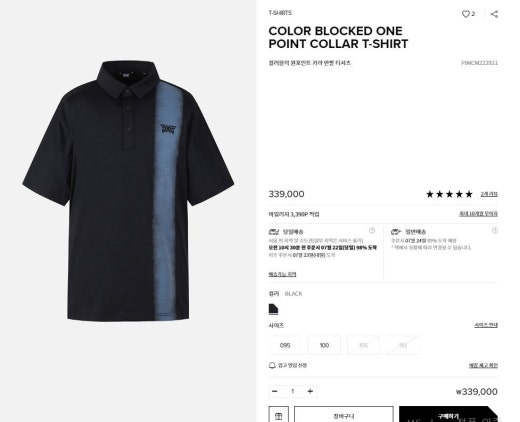Open the reviews link beside the stars

(x=489, y=194)
